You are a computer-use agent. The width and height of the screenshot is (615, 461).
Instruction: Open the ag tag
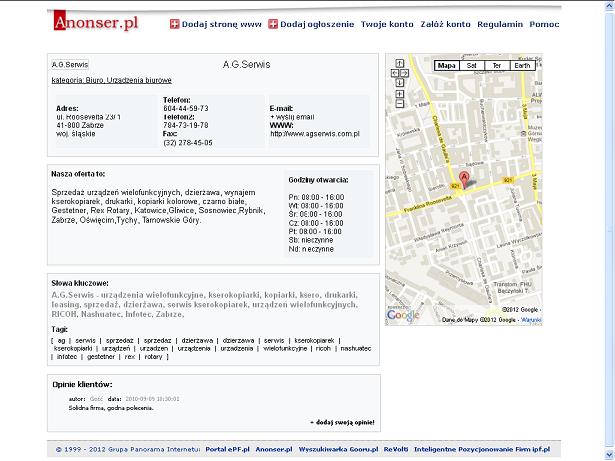[x=62, y=341]
